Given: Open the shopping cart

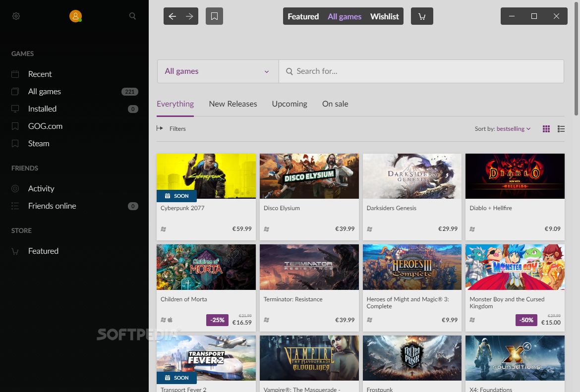Looking at the screenshot, I should tap(422, 16).
